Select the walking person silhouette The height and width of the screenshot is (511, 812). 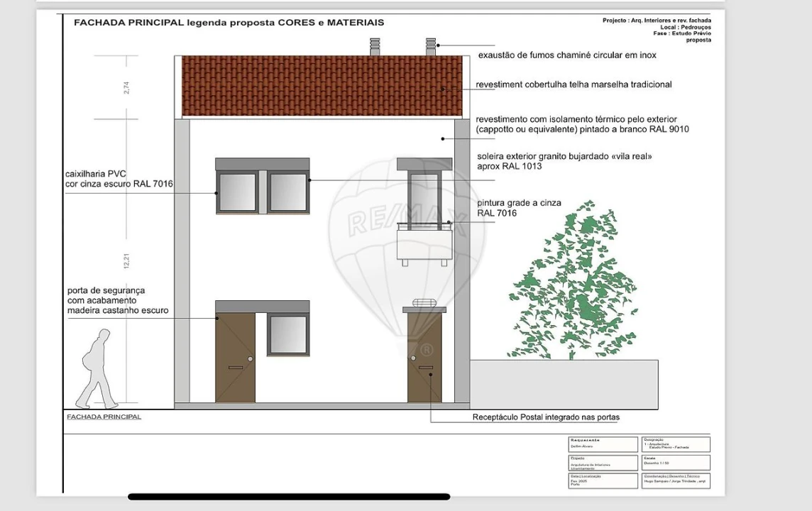click(97, 369)
